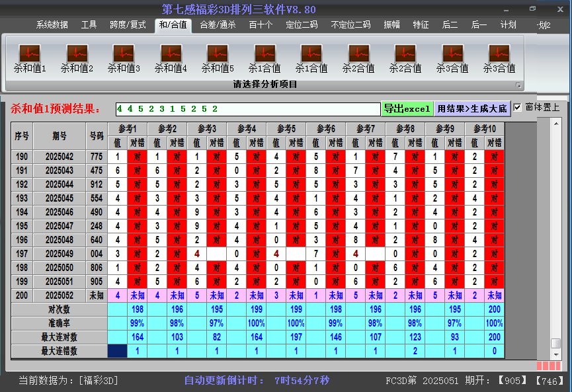572x392 pixels.
Task: Click the table scrollbar down arrow
Action: 556,354
